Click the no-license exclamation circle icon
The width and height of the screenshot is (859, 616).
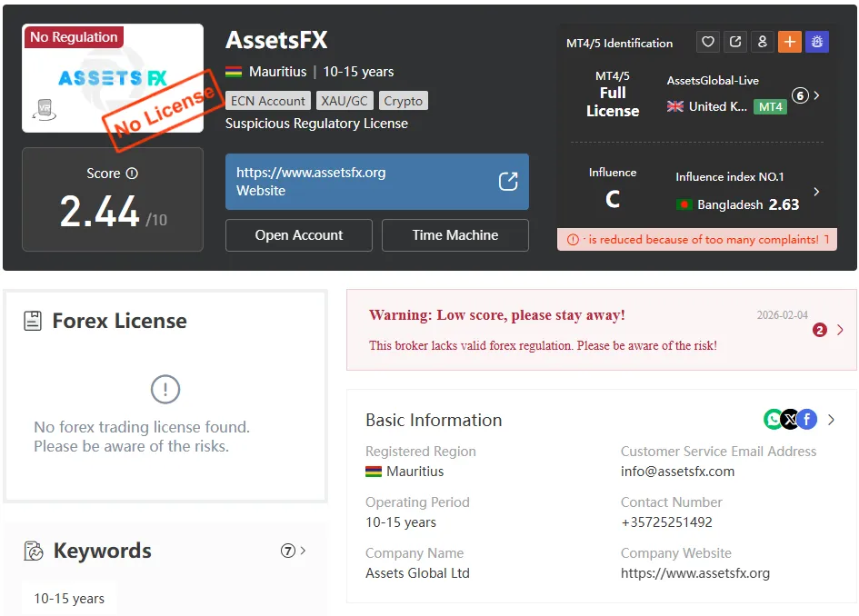pyautogui.click(x=165, y=389)
